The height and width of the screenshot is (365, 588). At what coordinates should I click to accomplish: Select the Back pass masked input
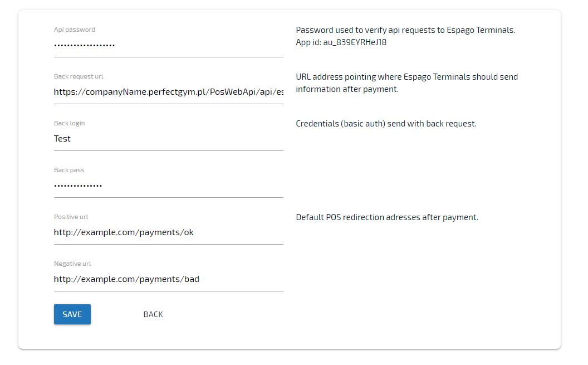point(168,186)
